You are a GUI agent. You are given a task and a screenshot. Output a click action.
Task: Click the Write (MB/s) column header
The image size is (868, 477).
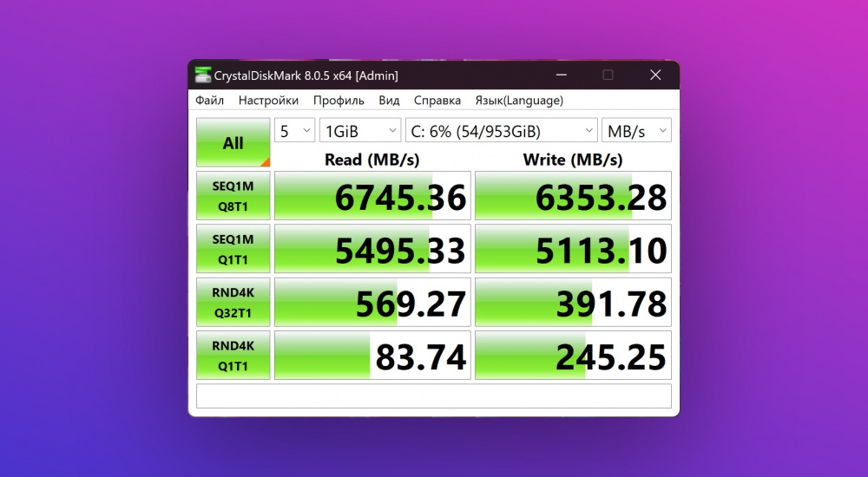[573, 160]
